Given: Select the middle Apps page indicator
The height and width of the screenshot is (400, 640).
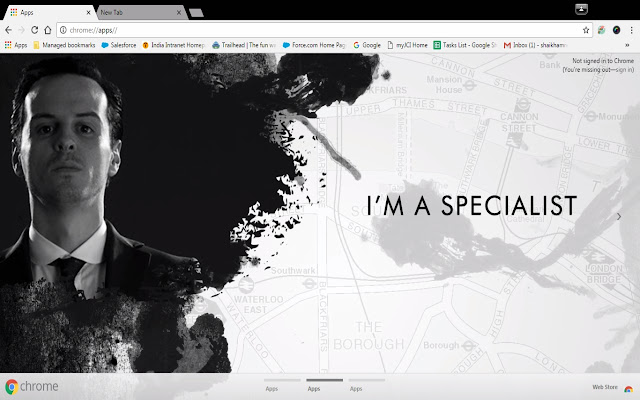Looking at the screenshot, I should [x=324, y=385].
